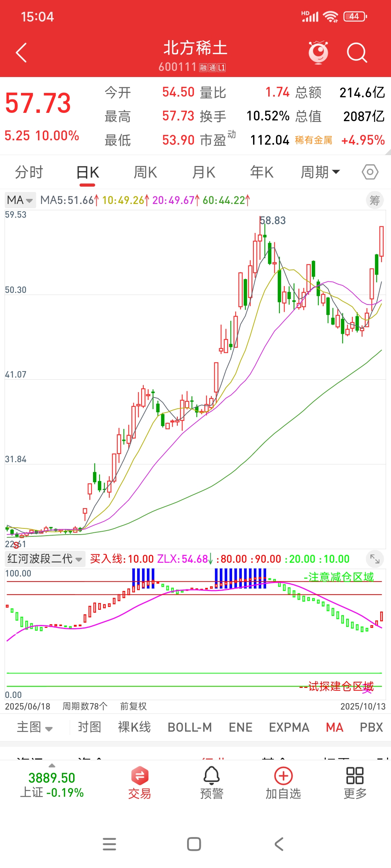Open 周期 period dropdown
The width and height of the screenshot is (391, 868).
(320, 172)
